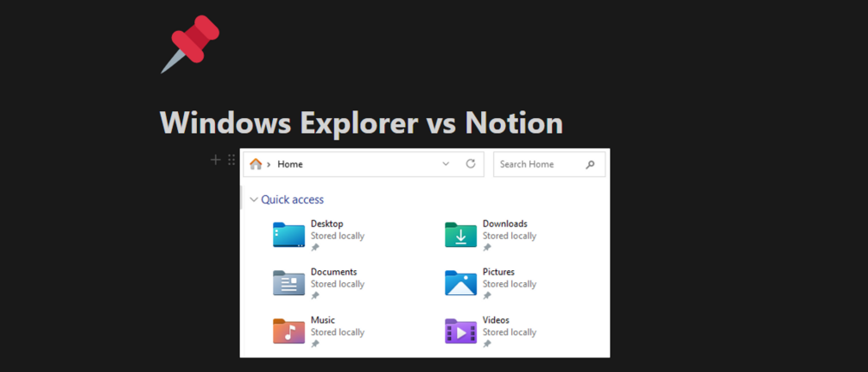Click the pin icon under Videos
Screen dimensions: 868x372
pyautogui.click(x=487, y=344)
